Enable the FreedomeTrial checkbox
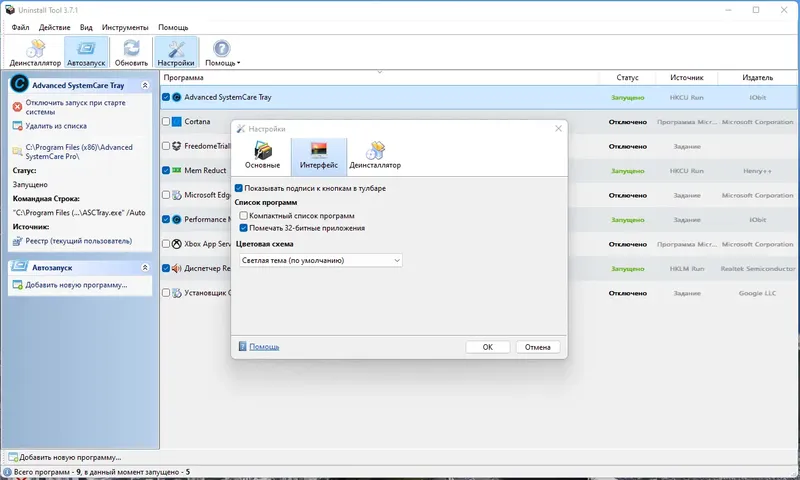Screen dimensions: 800x480 [166, 146]
